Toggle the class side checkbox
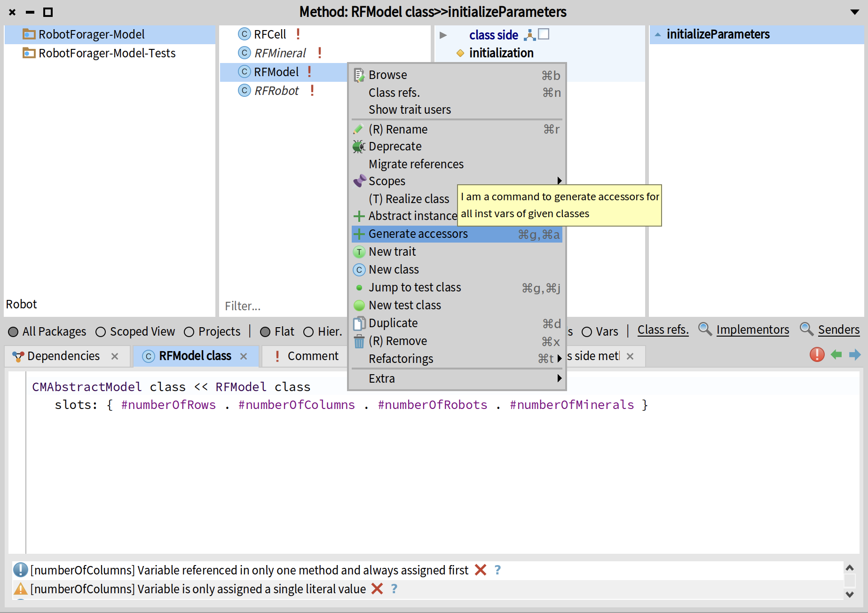Image resolution: width=868 pixels, height=613 pixels. click(544, 34)
